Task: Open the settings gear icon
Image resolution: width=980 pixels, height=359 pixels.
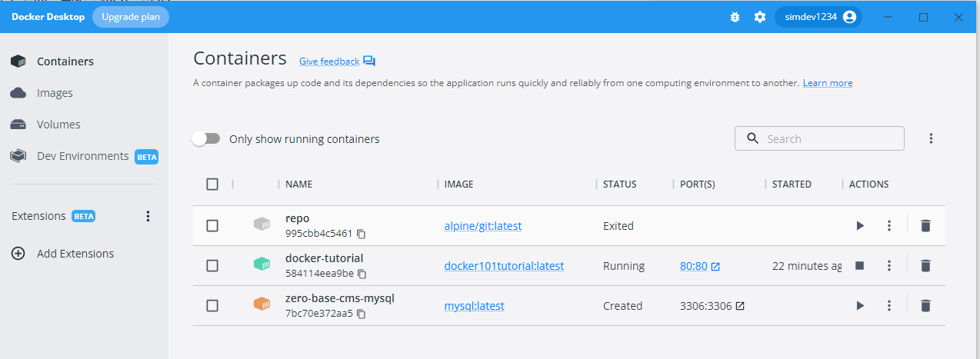Action: pos(760,17)
